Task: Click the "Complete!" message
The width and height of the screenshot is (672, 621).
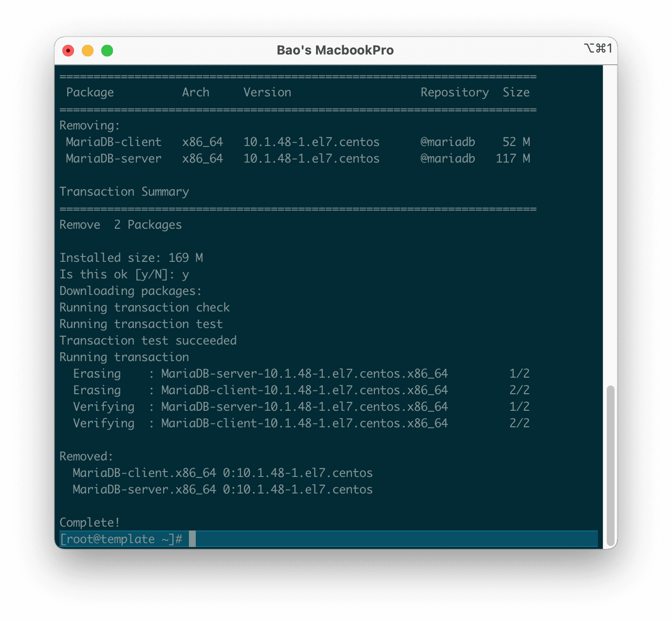Action: point(90,523)
